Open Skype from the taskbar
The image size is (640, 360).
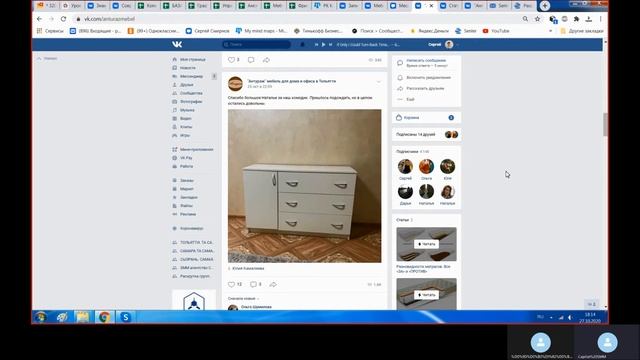125,317
